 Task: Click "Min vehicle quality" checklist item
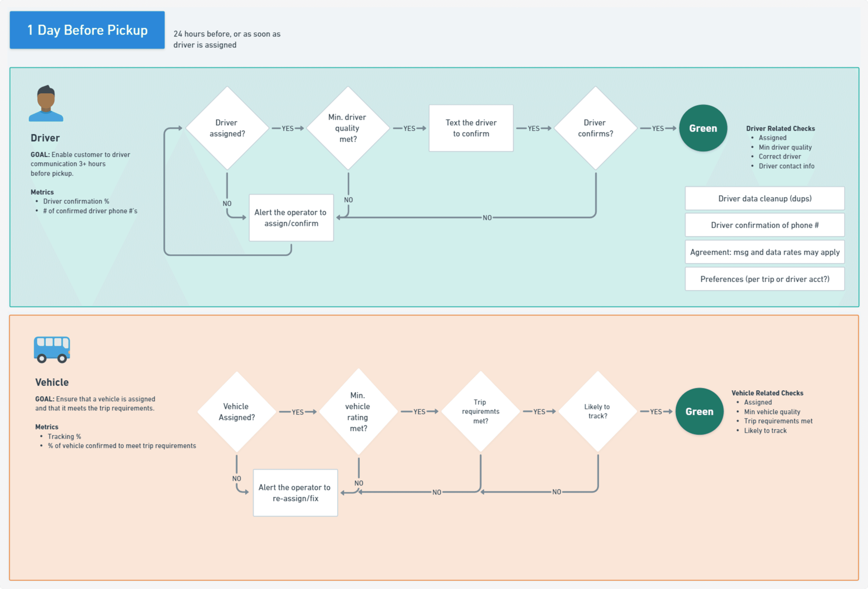click(x=772, y=412)
